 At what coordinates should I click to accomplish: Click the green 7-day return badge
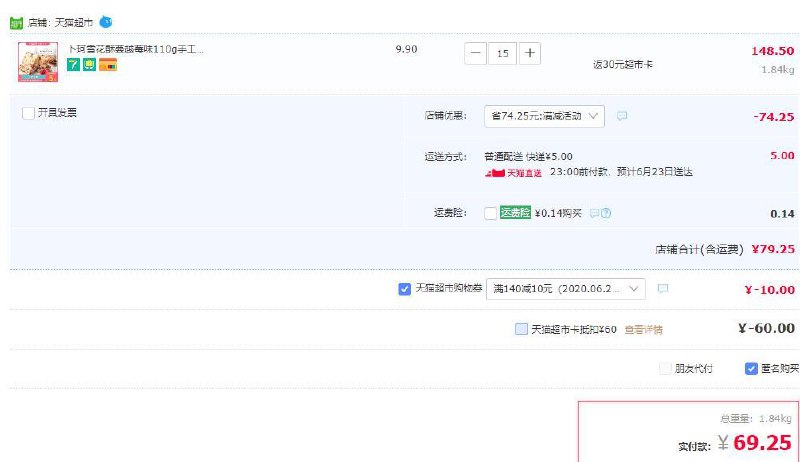click(x=73, y=65)
